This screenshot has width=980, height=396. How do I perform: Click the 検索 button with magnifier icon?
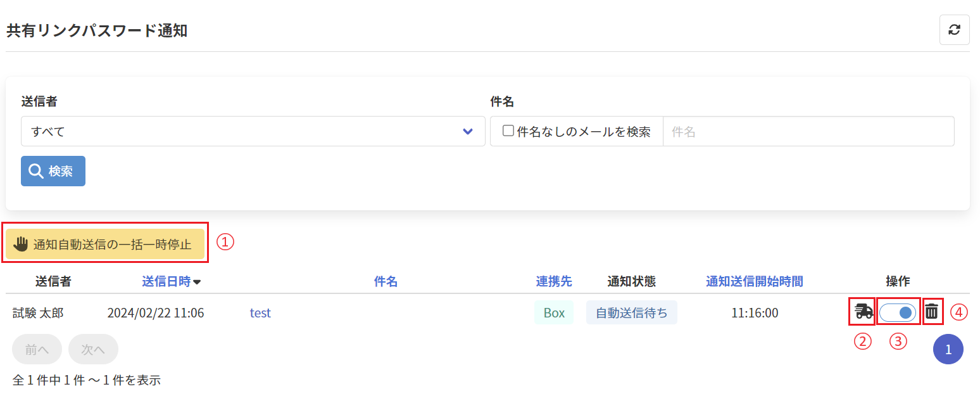coord(53,171)
